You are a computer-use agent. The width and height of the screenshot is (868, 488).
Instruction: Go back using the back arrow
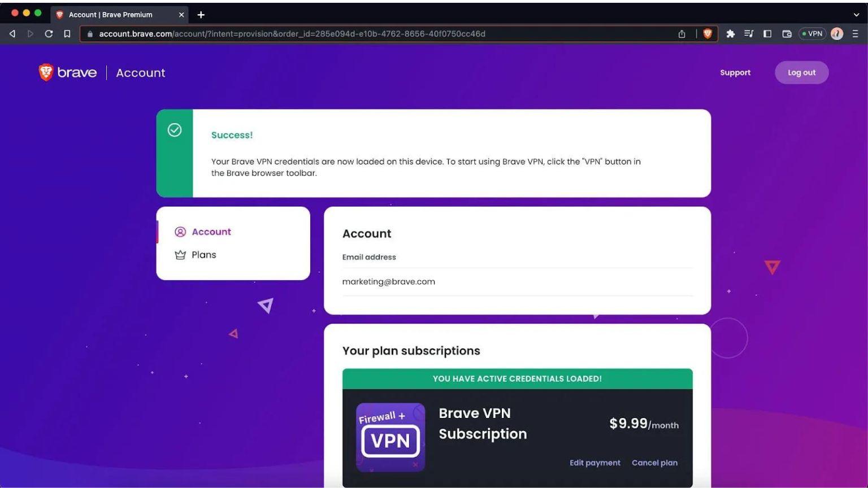click(x=12, y=34)
